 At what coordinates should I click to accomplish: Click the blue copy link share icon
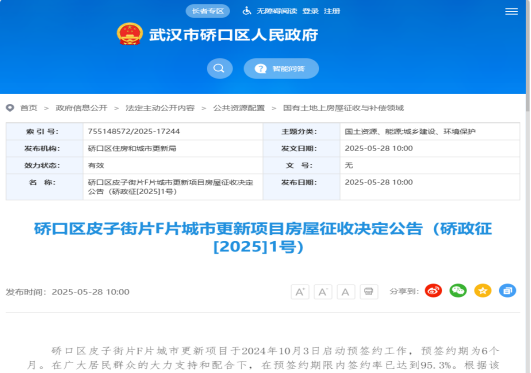tap(507, 291)
